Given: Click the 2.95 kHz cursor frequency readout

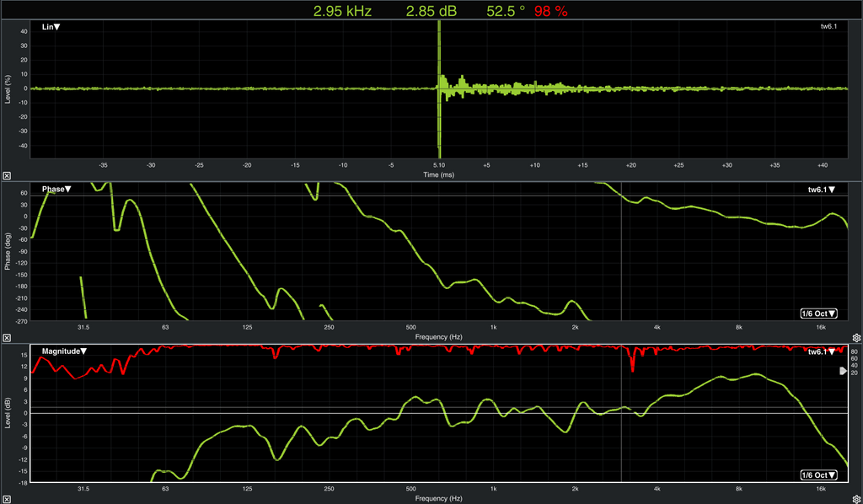Looking at the screenshot, I should [x=342, y=11].
